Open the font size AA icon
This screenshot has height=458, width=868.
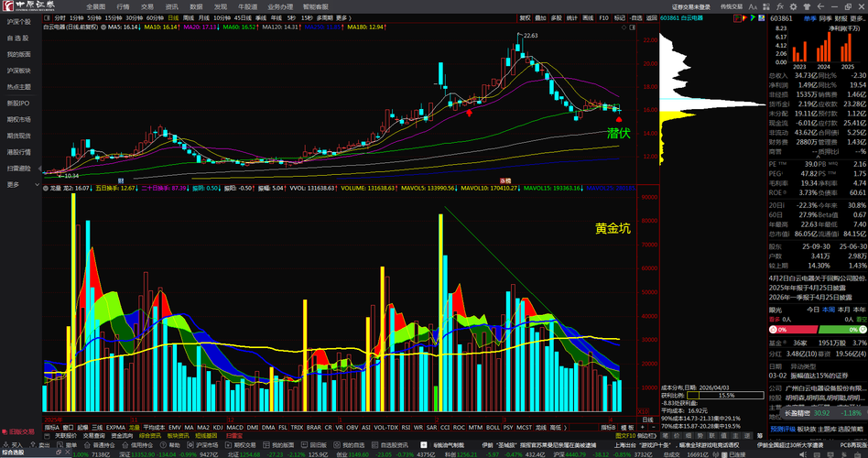(x=753, y=6)
